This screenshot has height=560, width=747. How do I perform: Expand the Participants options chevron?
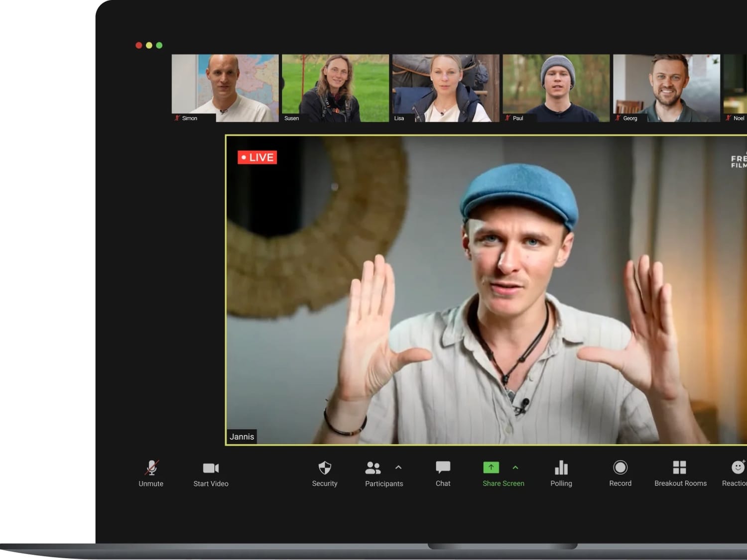point(398,467)
